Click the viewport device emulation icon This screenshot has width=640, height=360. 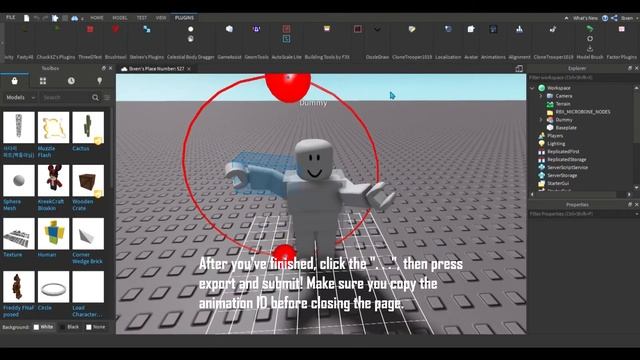pyautogui.click(x=519, y=69)
